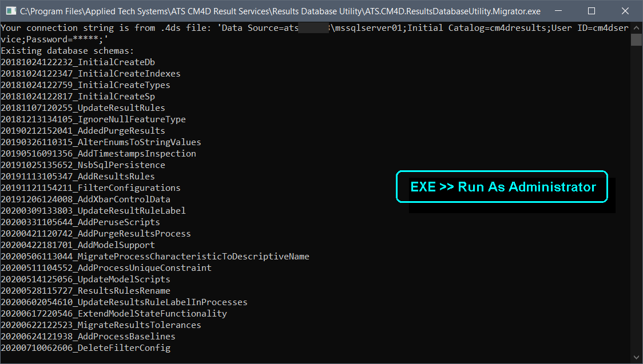Click the 20200331105644_AddPeruseScripts line
This screenshot has height=364, width=643.
80,222
